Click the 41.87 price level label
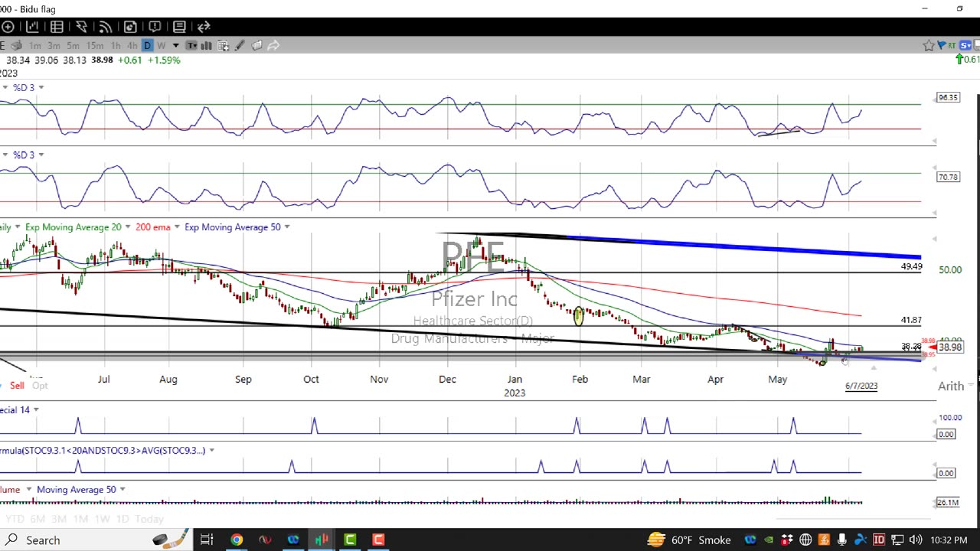Image resolution: width=980 pixels, height=551 pixels. click(x=911, y=320)
